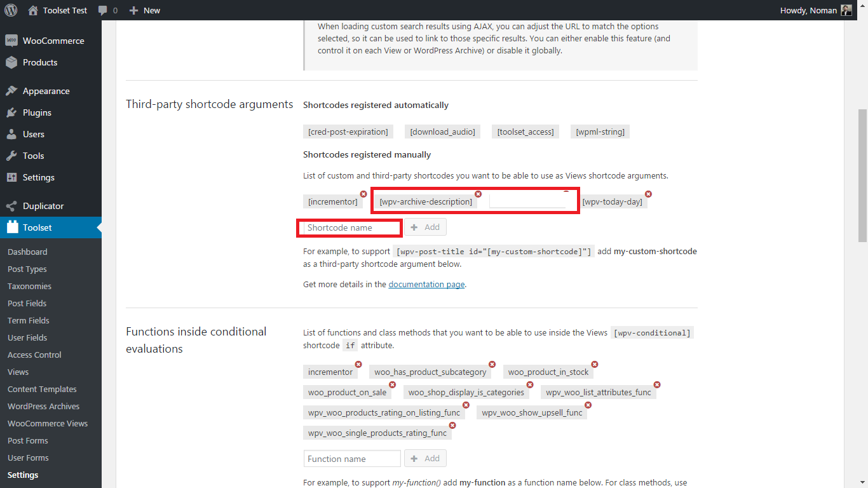Click the Function name input field
The image size is (868, 488).
(351, 458)
